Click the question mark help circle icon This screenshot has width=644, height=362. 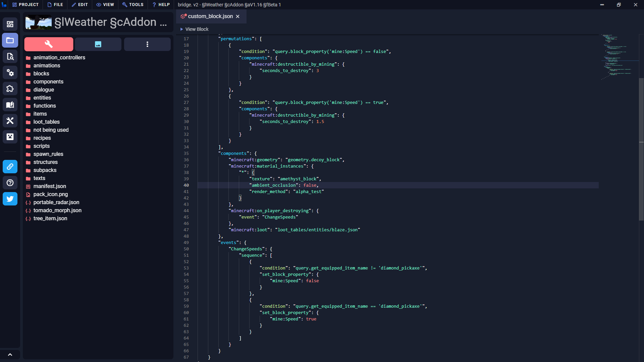click(x=10, y=183)
